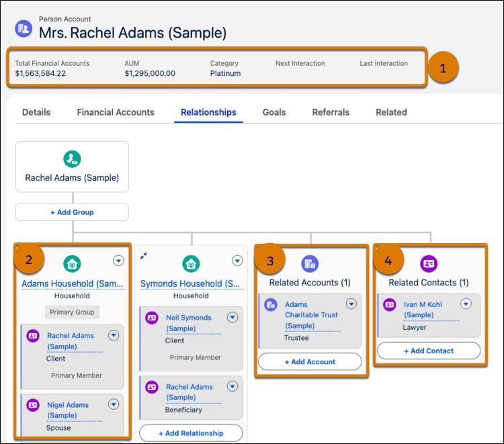Click the Next Interaction field label
The width and height of the screenshot is (504, 444).
click(x=300, y=63)
